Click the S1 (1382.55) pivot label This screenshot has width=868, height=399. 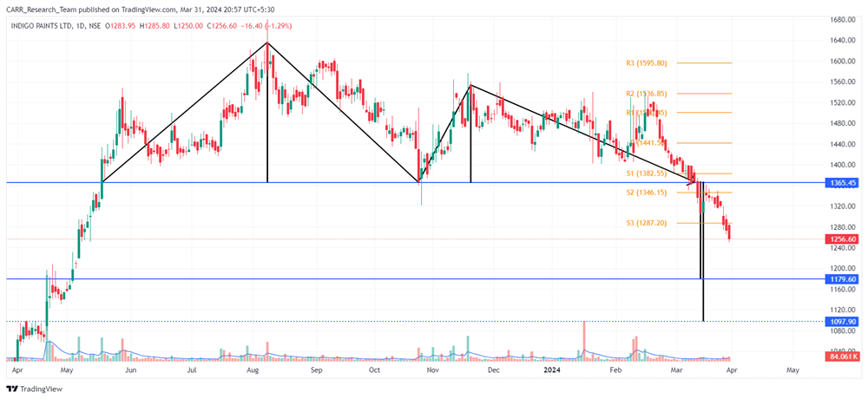click(647, 173)
